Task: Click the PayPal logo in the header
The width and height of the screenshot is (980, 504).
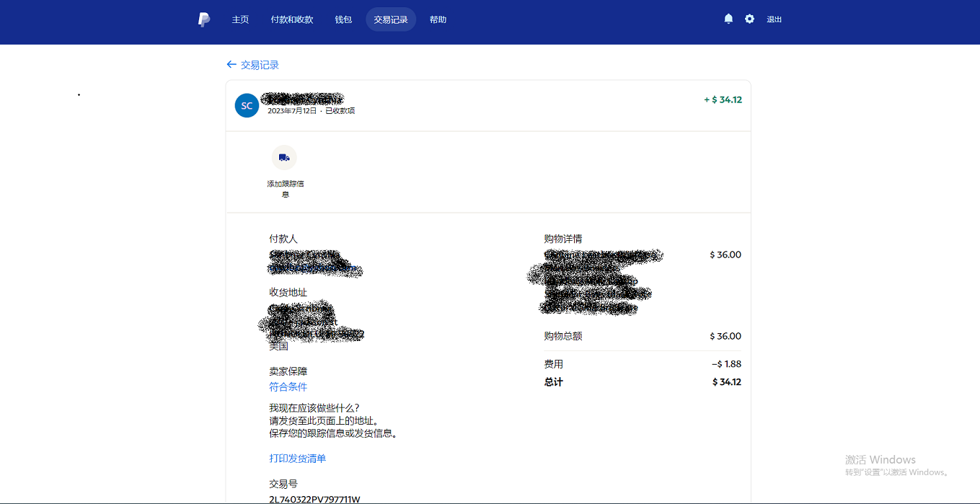Action: click(x=204, y=19)
